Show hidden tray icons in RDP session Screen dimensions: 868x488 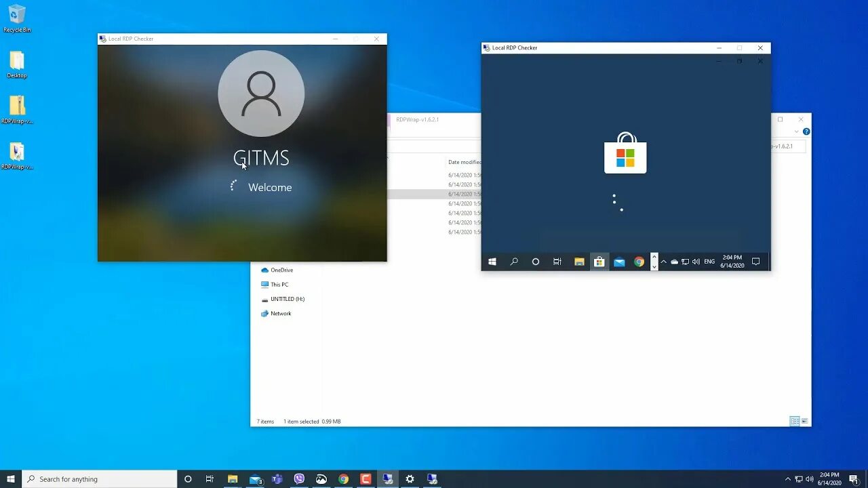click(x=663, y=262)
